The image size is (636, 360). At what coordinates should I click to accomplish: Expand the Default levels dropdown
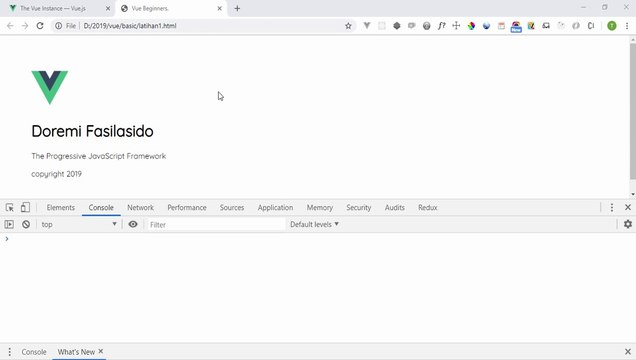[x=314, y=224]
